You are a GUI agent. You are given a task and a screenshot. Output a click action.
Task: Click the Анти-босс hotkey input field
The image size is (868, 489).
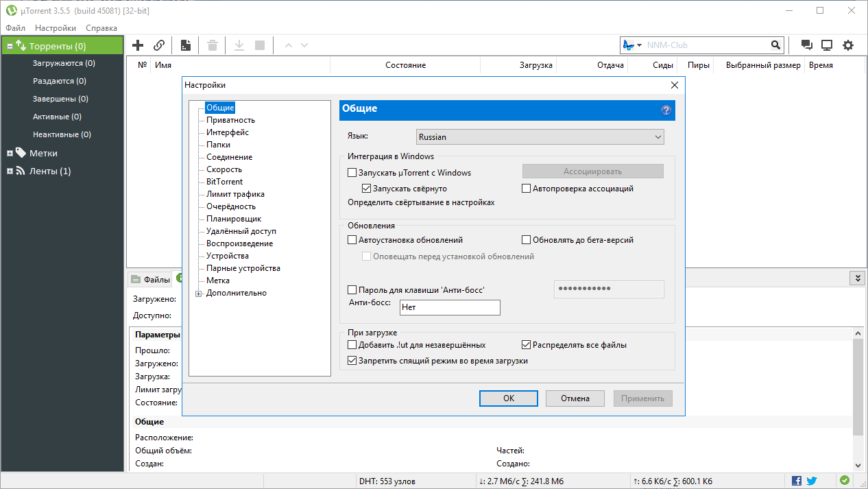click(x=450, y=307)
